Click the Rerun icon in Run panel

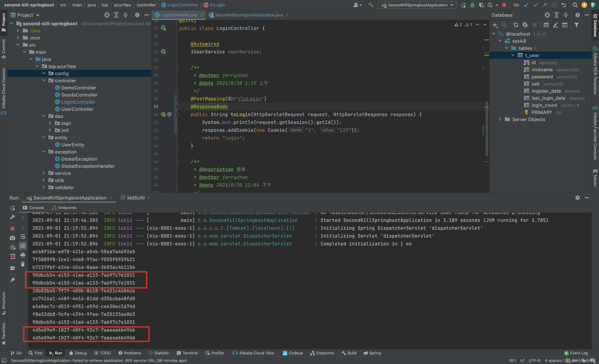click(x=13, y=208)
